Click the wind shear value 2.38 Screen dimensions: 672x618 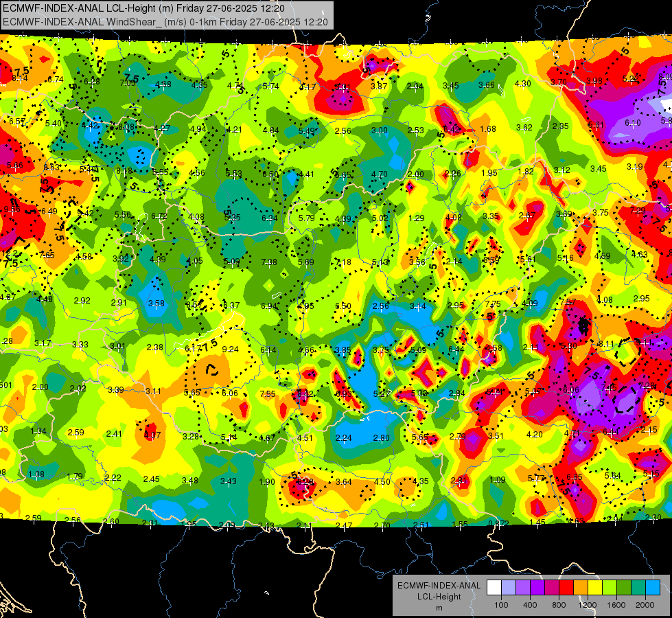(154, 347)
